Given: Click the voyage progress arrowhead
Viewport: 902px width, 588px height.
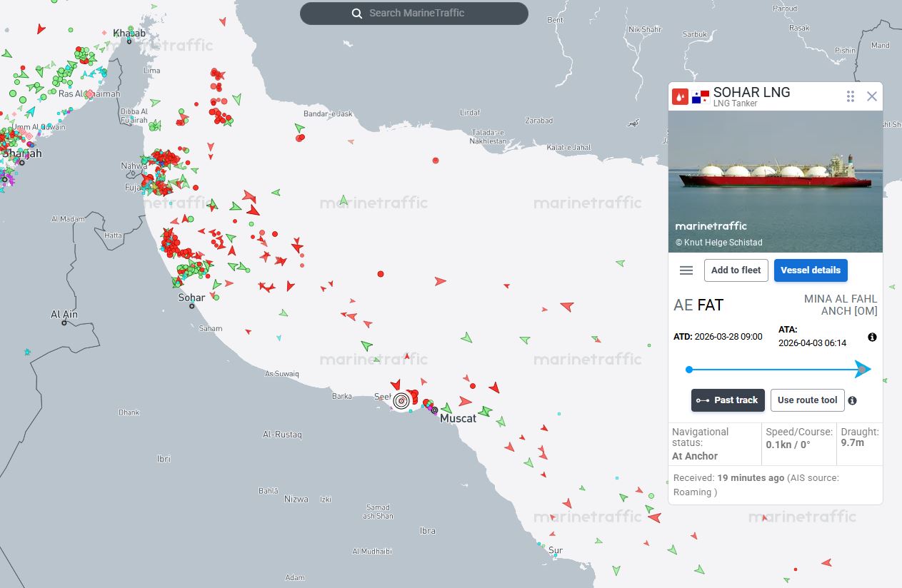Looking at the screenshot, I should pos(863,369).
